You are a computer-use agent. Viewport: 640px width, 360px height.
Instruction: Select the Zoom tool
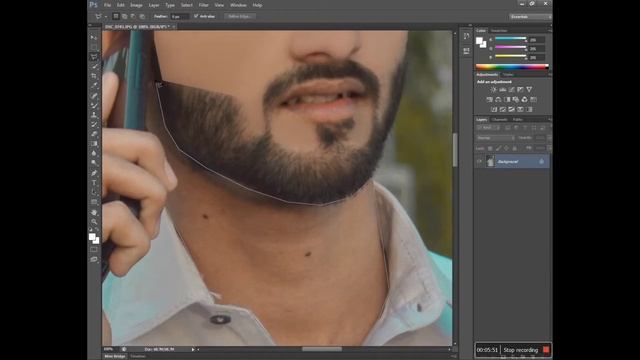(x=94, y=222)
